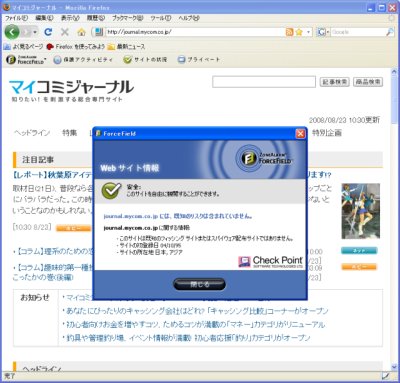Click the プライベート toolbar button

pyautogui.click(x=199, y=60)
